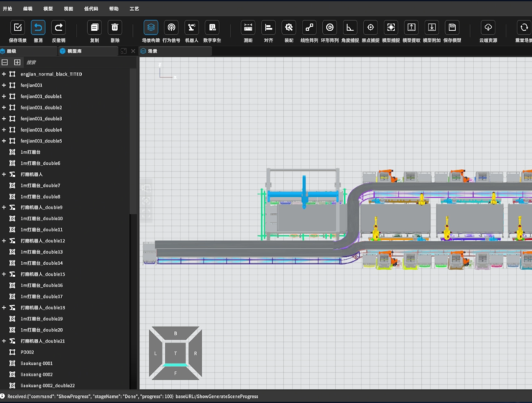Select liaokuang-0001 in the hierarchy
Screen dimensions: 532x403
(x=65, y=363)
